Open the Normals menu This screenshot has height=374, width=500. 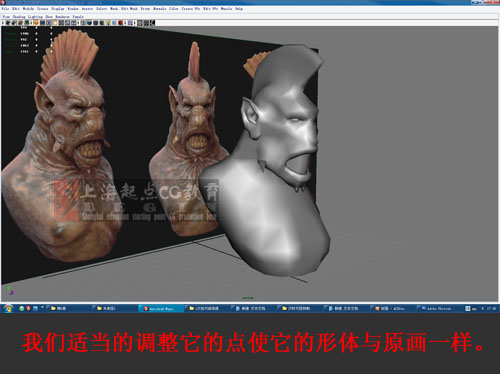pos(160,9)
